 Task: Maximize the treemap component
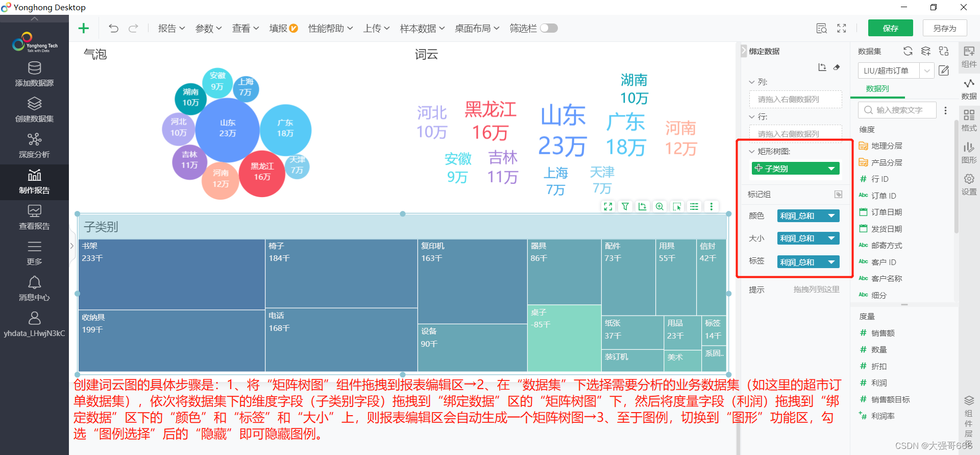[608, 206]
